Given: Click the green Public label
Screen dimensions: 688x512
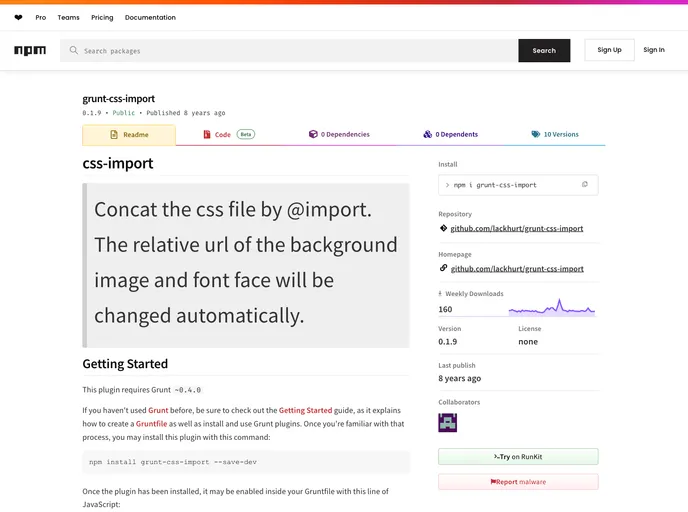Looking at the screenshot, I should (124, 113).
